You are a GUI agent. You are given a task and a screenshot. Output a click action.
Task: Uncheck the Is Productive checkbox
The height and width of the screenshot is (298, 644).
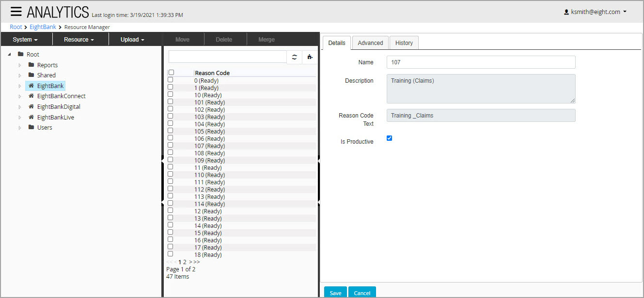[x=389, y=138]
